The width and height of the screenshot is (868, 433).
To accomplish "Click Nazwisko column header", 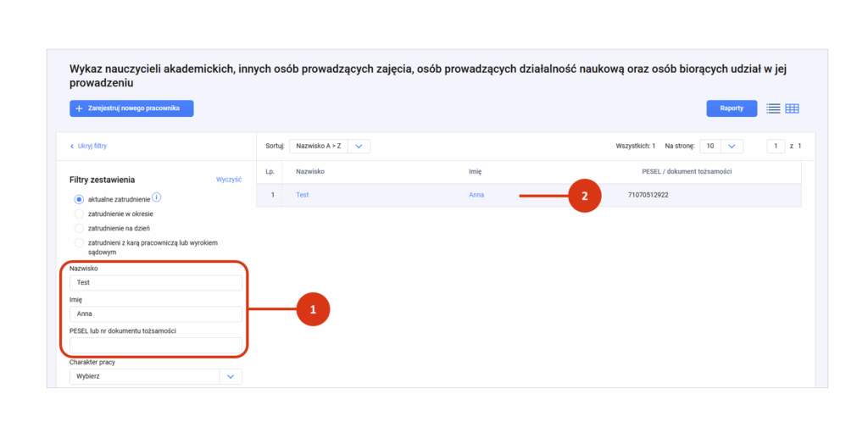I will coord(310,172).
